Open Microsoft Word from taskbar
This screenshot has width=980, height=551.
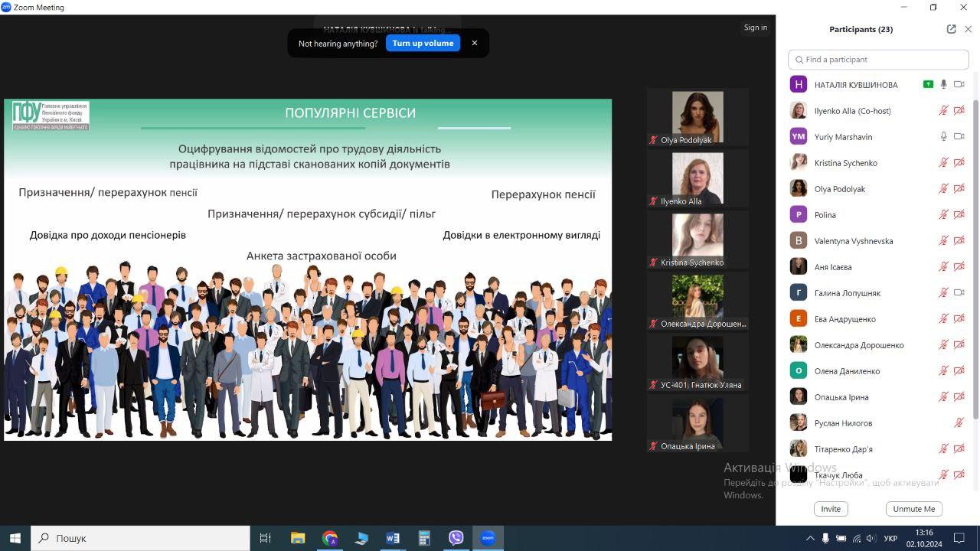393,538
